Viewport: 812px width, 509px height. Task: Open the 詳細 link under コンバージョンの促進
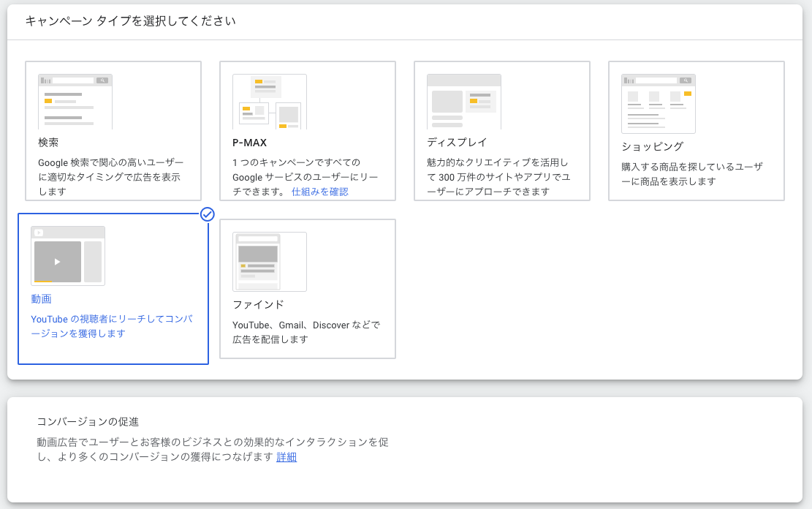[x=287, y=457]
